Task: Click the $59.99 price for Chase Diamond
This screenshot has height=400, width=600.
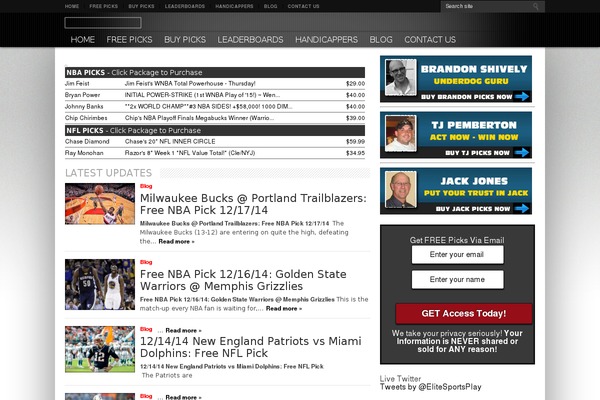Action: coord(355,141)
